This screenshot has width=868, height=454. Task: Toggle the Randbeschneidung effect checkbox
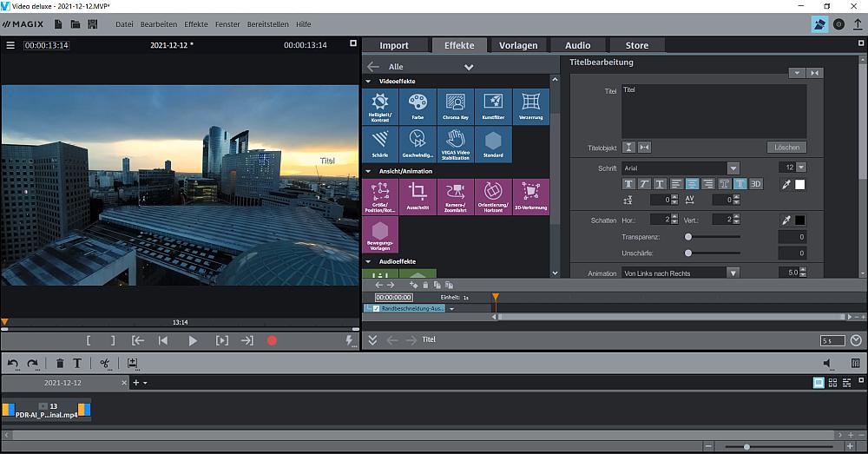coord(375,308)
